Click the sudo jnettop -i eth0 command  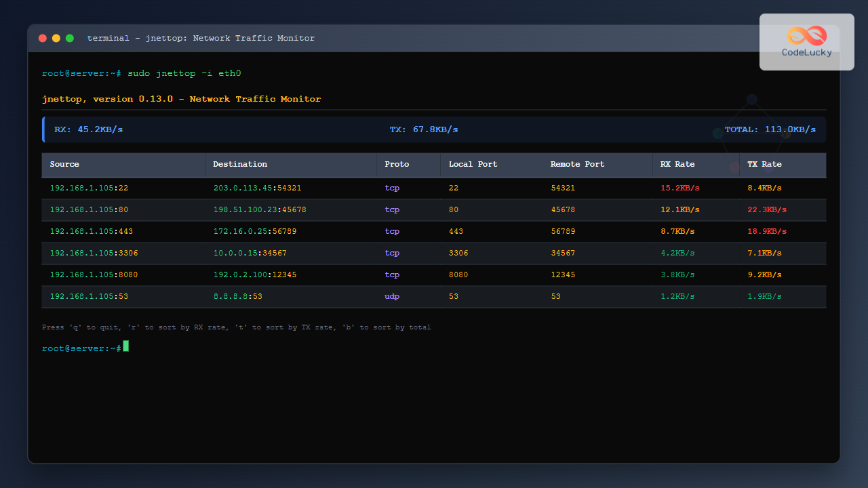click(184, 73)
